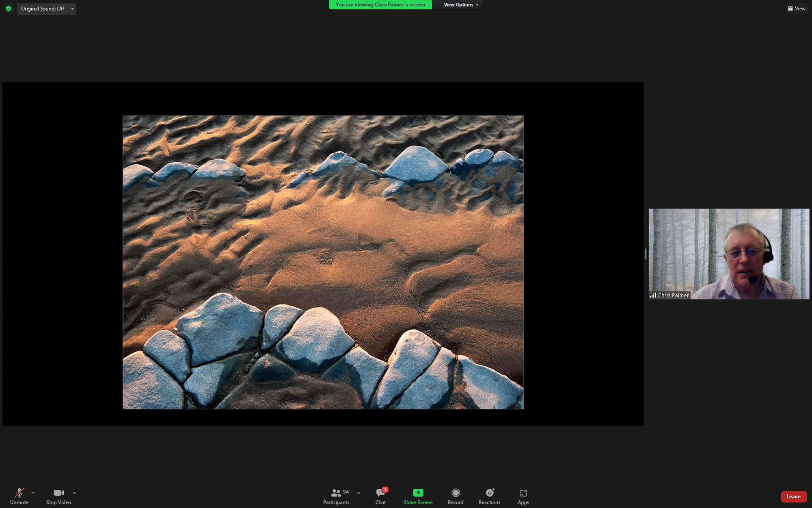This screenshot has height=508, width=812.
Task: Stop Video camera toggle
Action: (x=58, y=496)
